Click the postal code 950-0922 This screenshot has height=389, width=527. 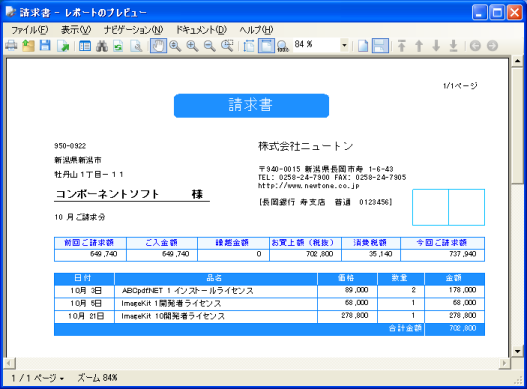[x=70, y=146]
